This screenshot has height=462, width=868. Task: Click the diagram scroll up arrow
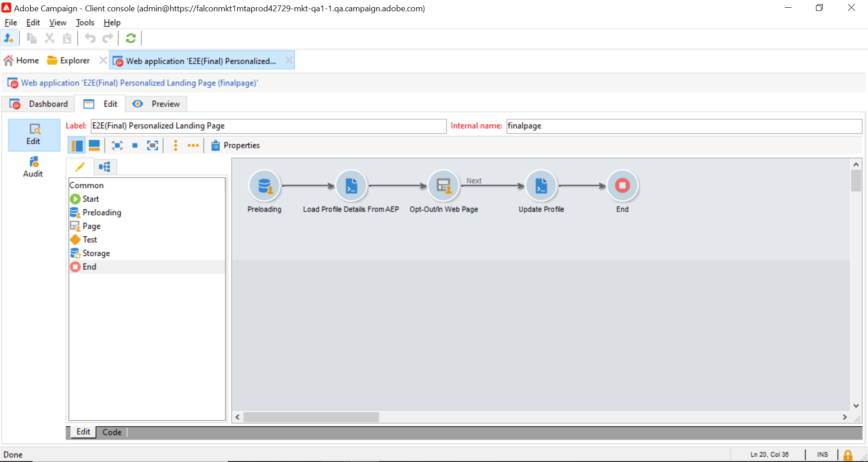coord(856,165)
